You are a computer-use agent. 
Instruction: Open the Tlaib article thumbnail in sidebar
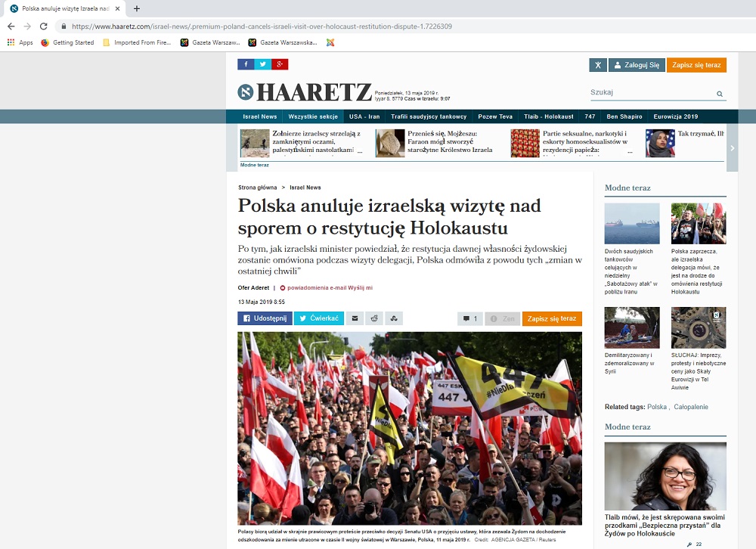[x=665, y=476]
